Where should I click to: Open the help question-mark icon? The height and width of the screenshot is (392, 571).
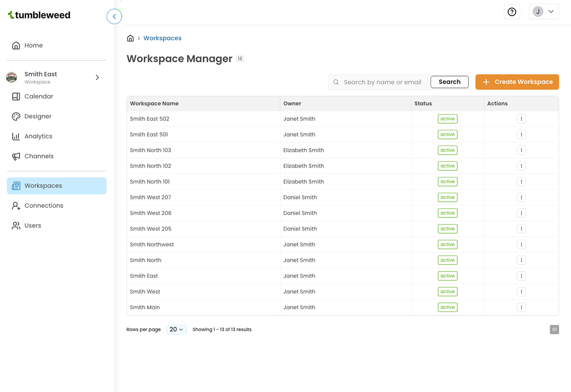tap(512, 11)
